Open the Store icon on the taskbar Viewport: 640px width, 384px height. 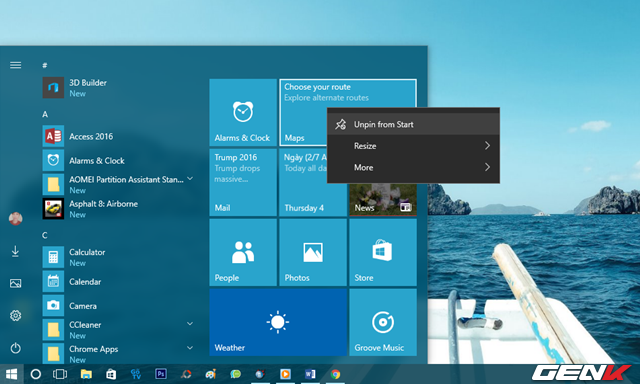click(x=111, y=374)
